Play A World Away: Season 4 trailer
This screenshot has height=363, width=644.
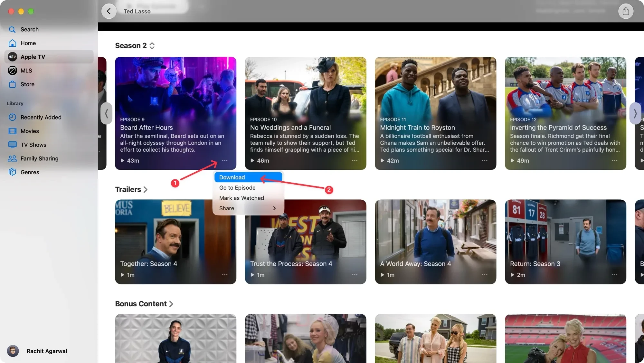tap(387, 275)
